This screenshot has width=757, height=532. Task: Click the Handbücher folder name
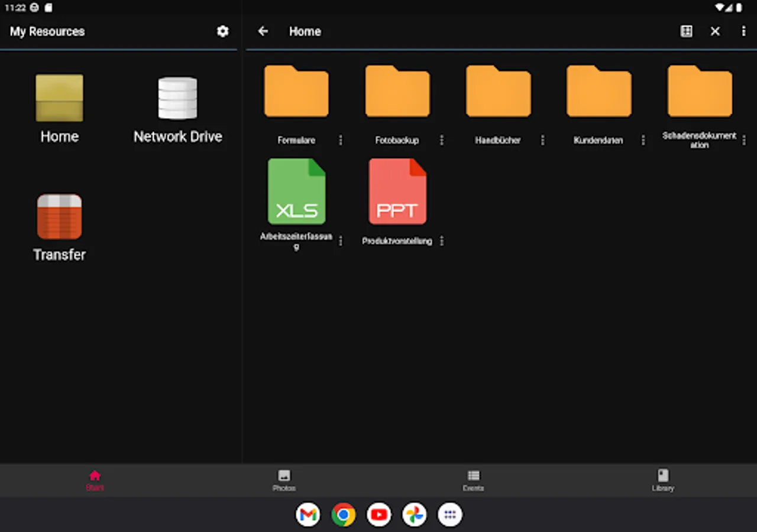[498, 141]
